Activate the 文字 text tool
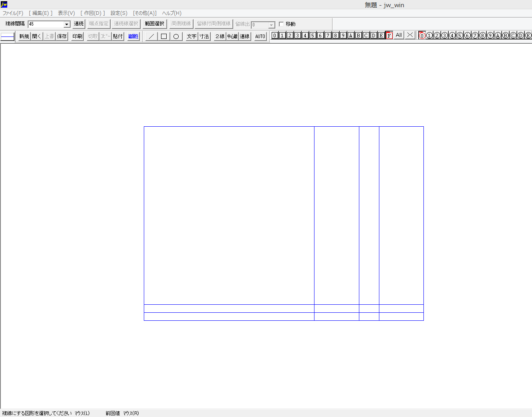This screenshot has width=532, height=417. [191, 36]
